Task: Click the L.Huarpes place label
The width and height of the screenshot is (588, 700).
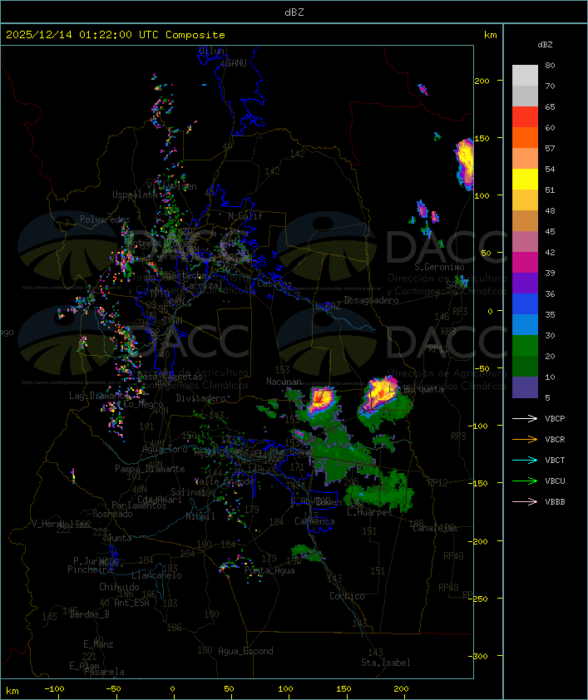Action: pos(369,512)
